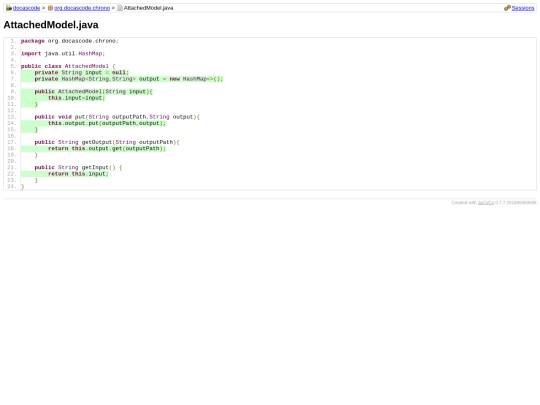
Task: Click line 18 'return this.output.get(outputPath);'
Action: tap(107, 148)
